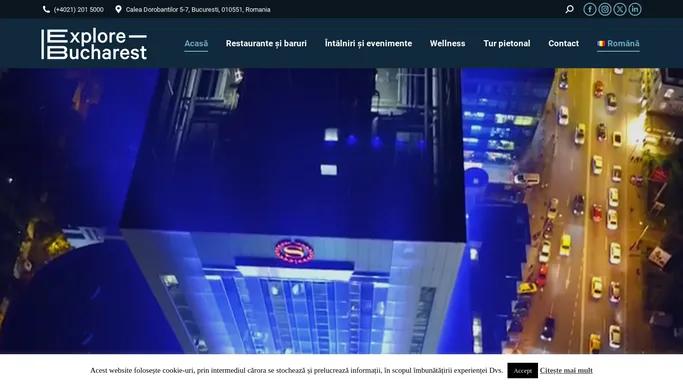
Task: Click the Romanian flag icon
Action: pyautogui.click(x=601, y=44)
